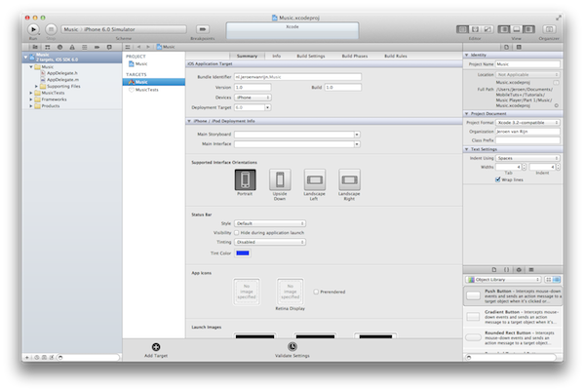Go forward in jump bar history

pos(148,47)
